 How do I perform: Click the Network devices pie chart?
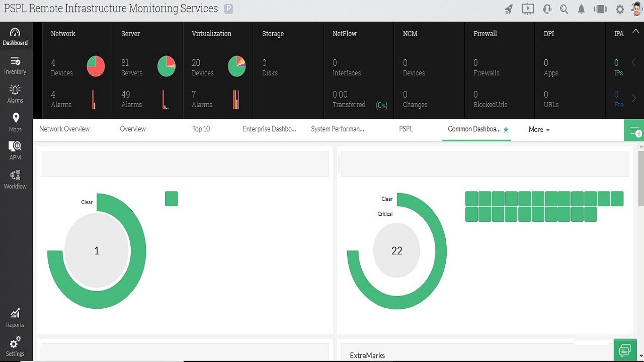tap(96, 66)
